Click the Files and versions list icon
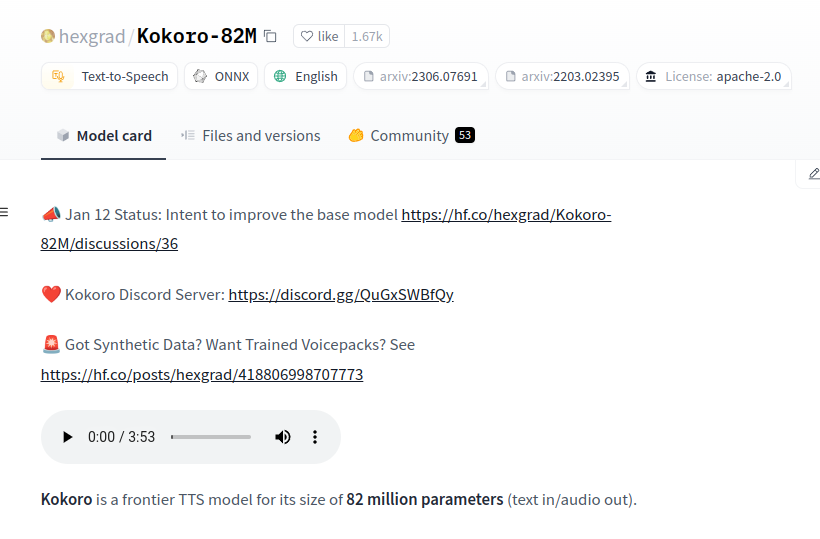820x539 pixels. pos(188,135)
